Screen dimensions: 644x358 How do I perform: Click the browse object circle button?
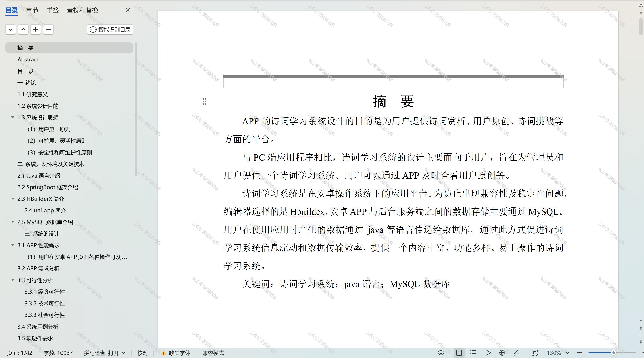[641, 335]
